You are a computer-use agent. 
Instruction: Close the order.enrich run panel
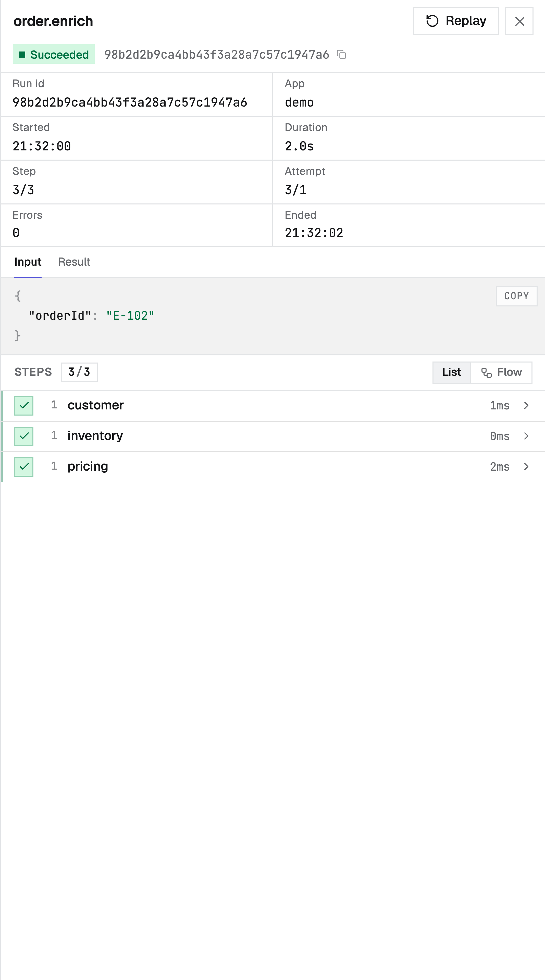(x=519, y=21)
